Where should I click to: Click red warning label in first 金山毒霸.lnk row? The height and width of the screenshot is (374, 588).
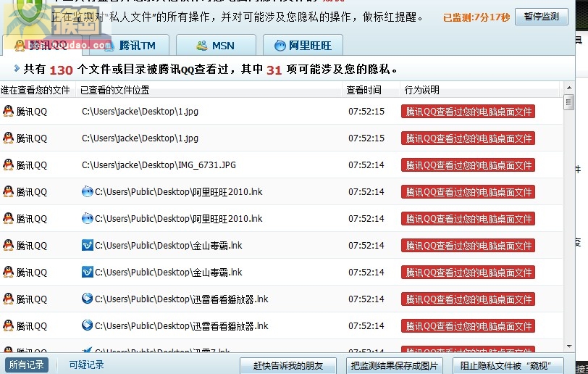tap(468, 246)
